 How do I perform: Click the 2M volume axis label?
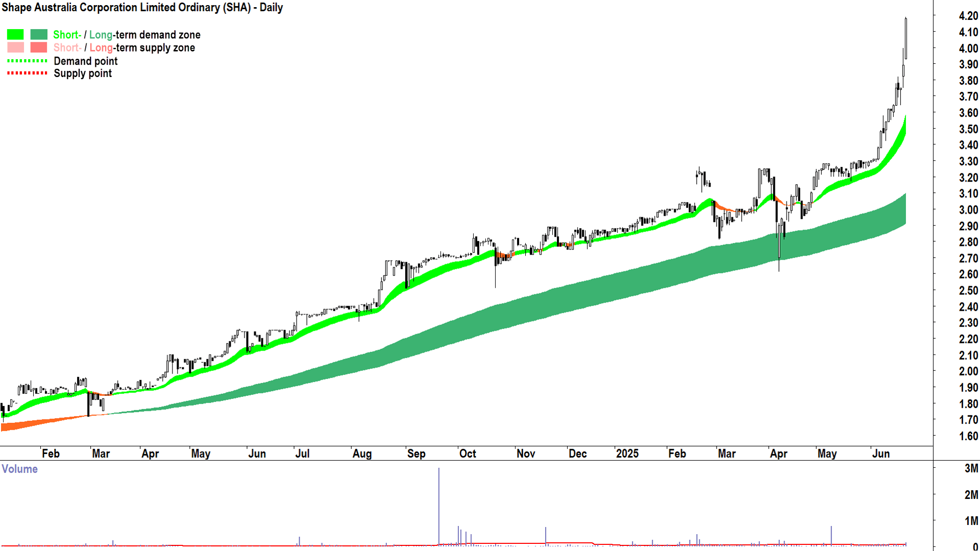(971, 495)
